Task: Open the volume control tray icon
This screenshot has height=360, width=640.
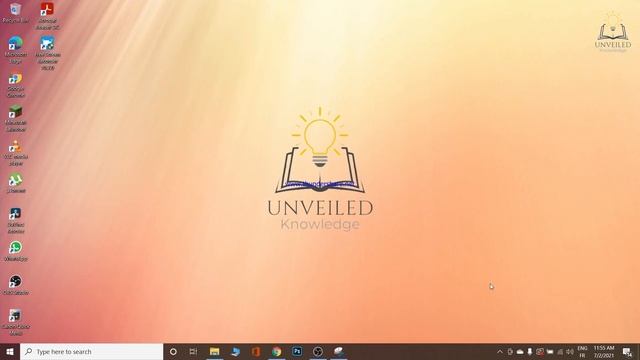Action: click(570, 351)
